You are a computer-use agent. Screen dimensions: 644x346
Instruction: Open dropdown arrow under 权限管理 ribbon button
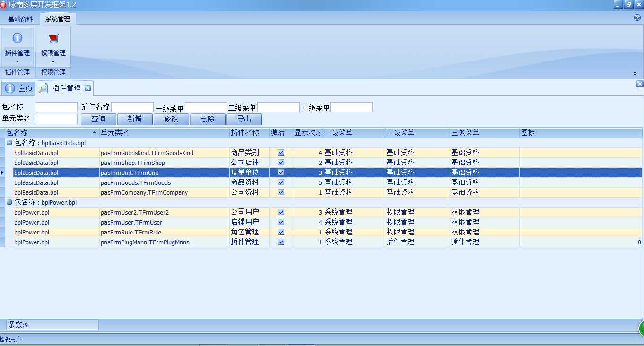coord(53,61)
